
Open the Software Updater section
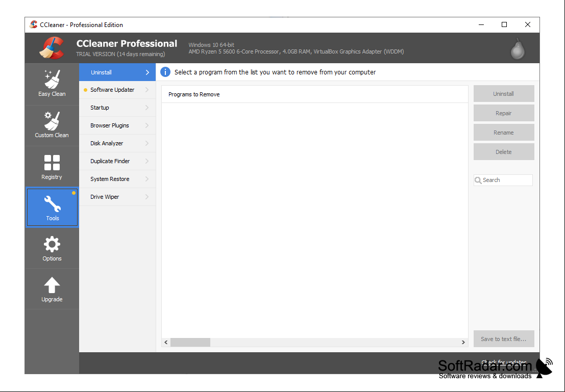[x=117, y=90]
